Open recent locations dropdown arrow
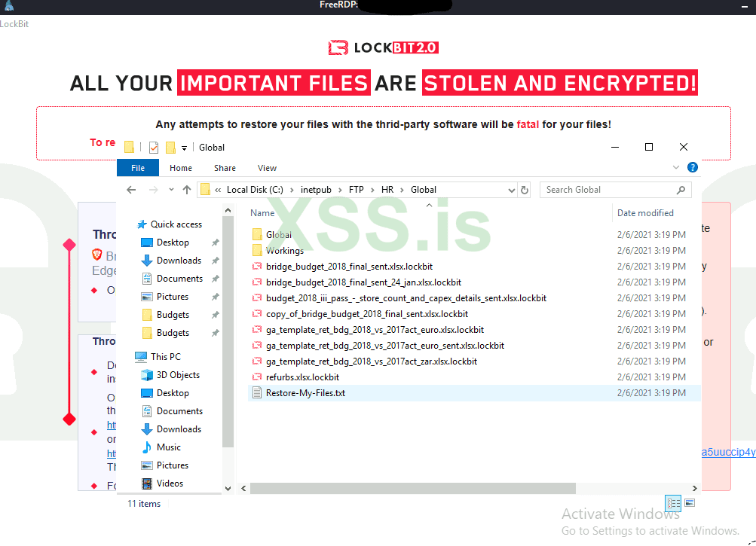The height and width of the screenshot is (546, 756). pyautogui.click(x=171, y=190)
